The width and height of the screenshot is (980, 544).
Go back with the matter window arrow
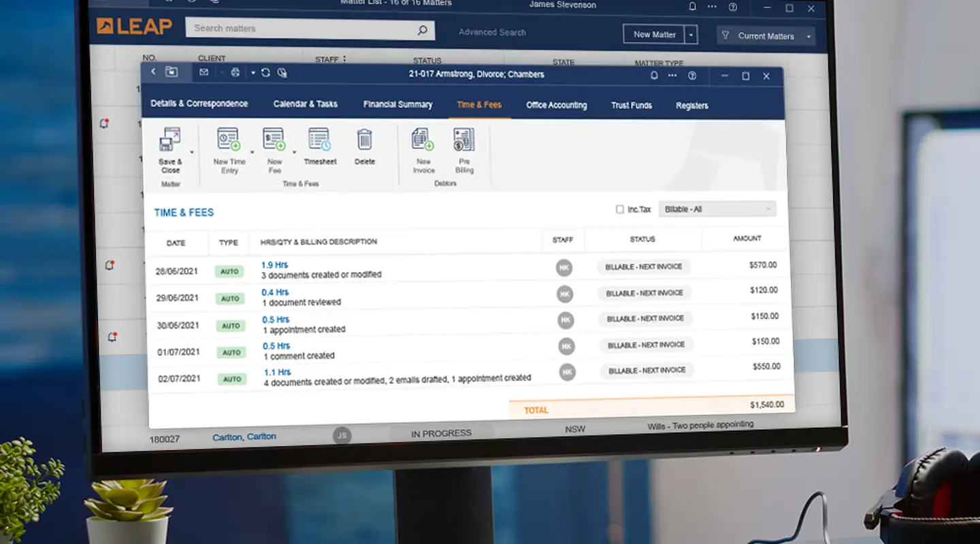coord(153,71)
